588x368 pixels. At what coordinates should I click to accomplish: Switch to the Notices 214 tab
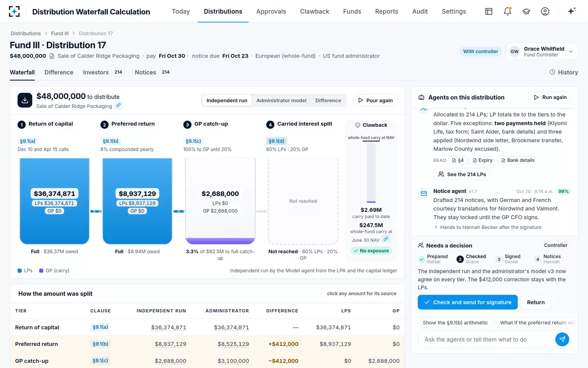click(152, 72)
